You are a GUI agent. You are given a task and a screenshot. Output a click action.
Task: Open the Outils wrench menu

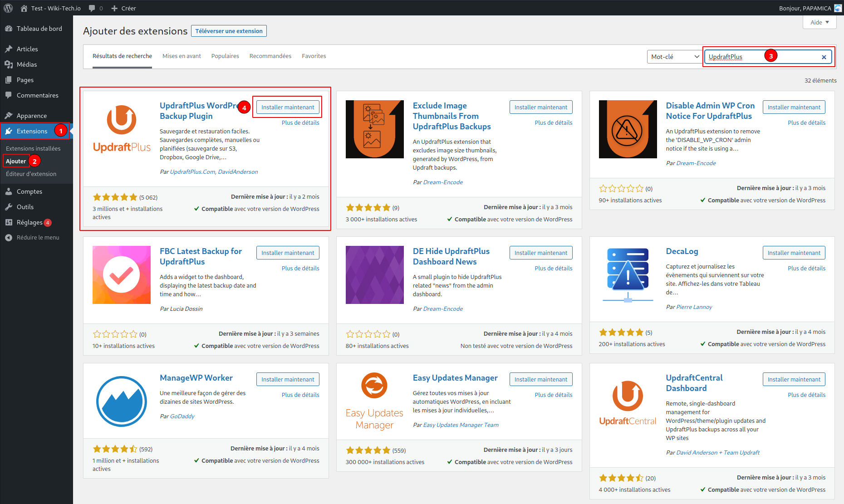(25, 207)
